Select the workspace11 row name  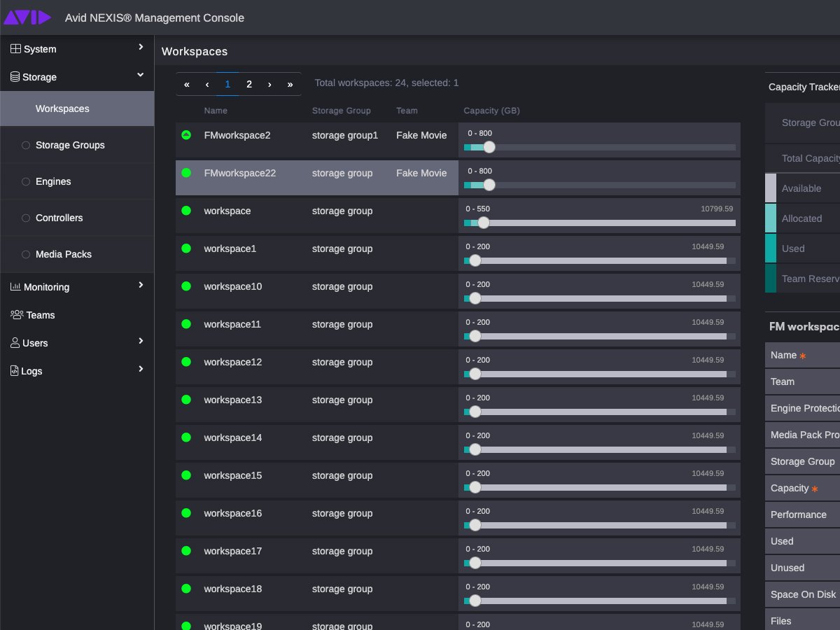[232, 324]
